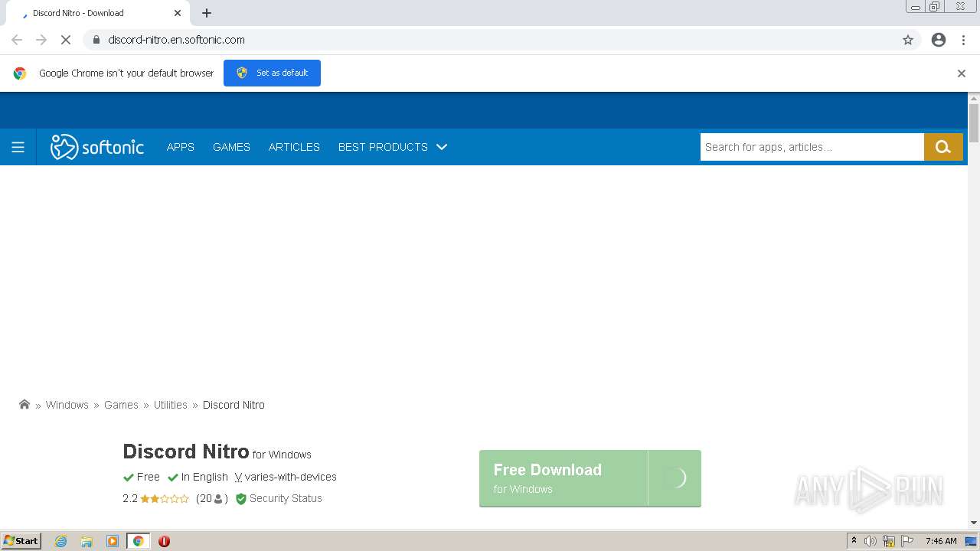Viewport: 980px width, 551px height.
Task: Click the address bar URL
Action: (x=176, y=40)
